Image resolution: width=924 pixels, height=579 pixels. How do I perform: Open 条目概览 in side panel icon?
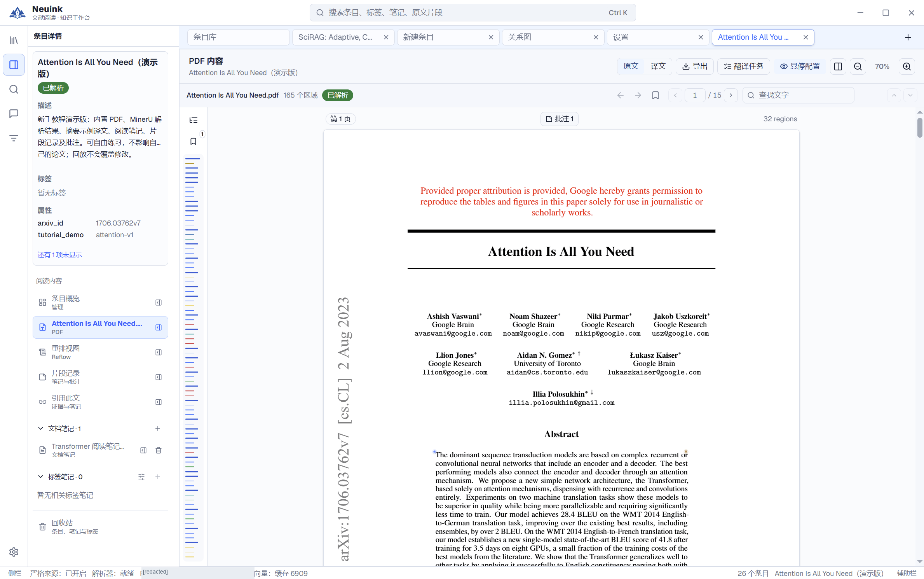[159, 303]
